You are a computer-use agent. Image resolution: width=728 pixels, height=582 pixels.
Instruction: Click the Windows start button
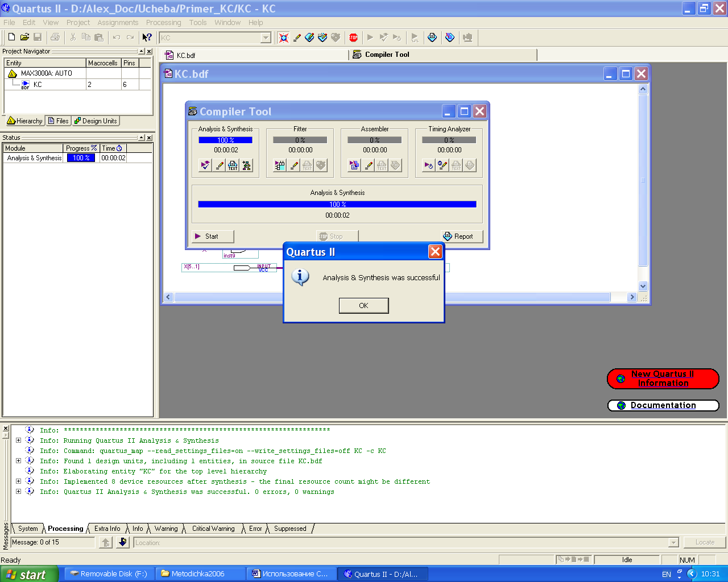[x=29, y=574]
